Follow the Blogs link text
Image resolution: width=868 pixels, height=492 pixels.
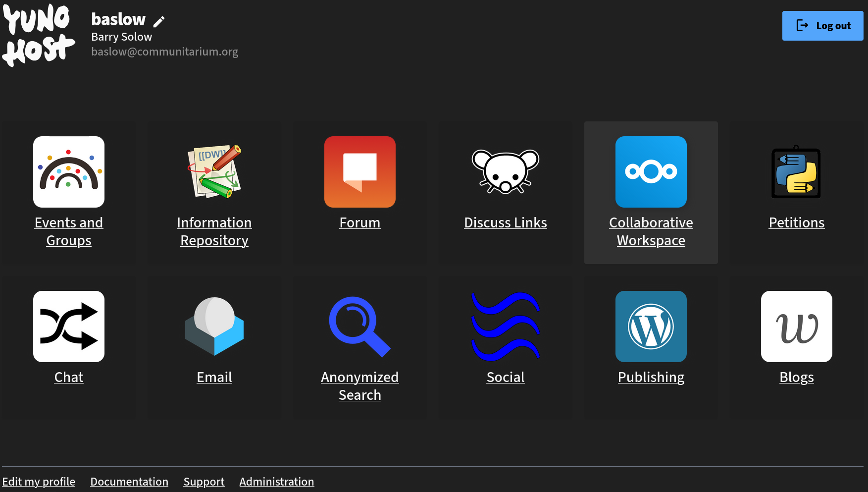(797, 377)
